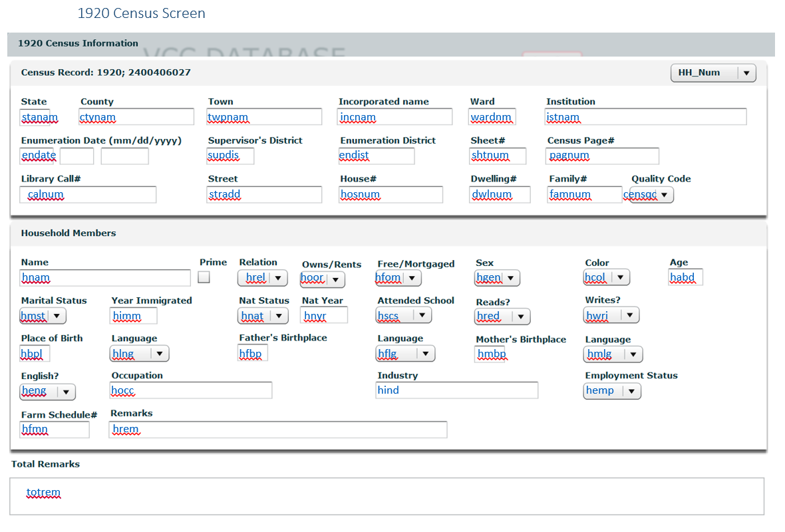Image resolution: width=785 pixels, height=532 pixels.
Task: Expand the Relation dropdown
Action: click(263, 278)
